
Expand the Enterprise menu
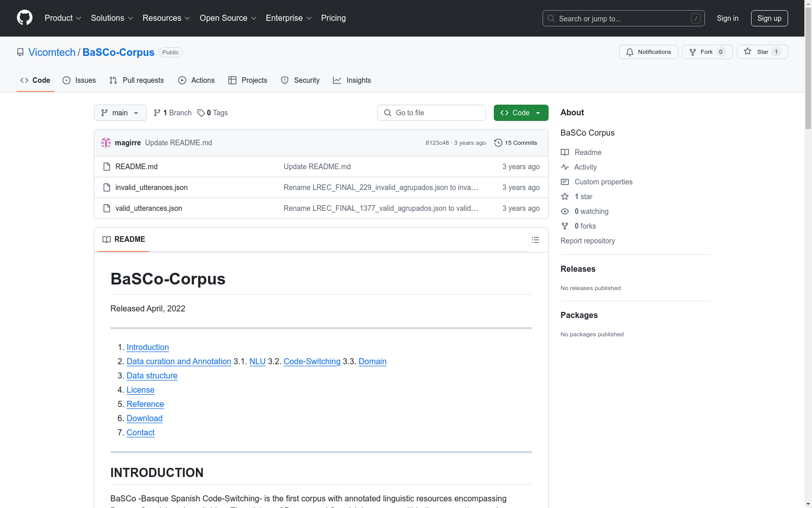click(289, 18)
